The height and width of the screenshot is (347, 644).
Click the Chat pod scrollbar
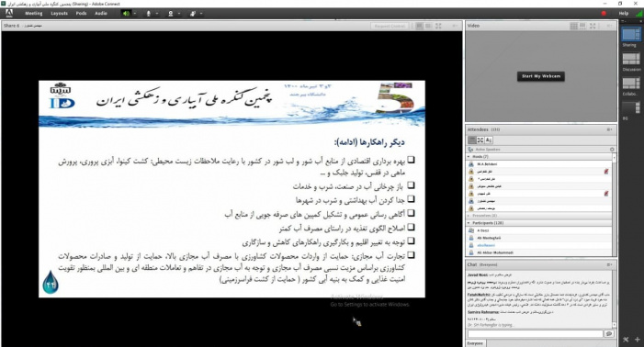click(615, 299)
